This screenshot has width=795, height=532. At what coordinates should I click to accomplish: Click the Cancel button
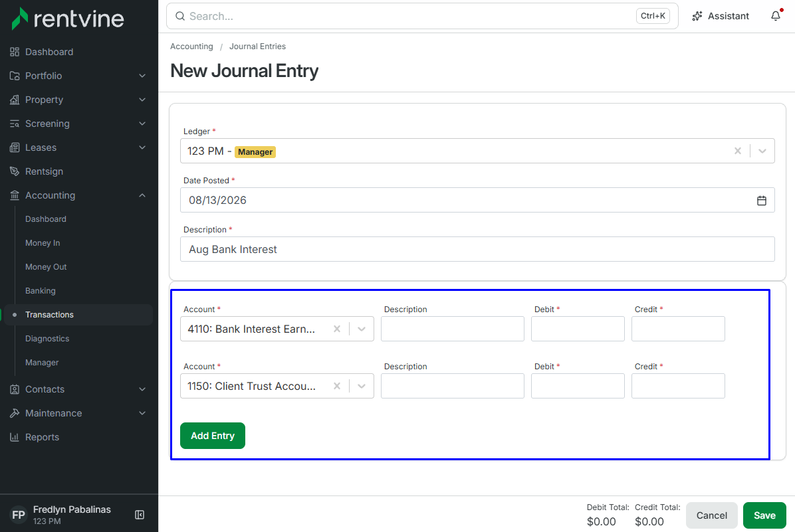[712, 515]
